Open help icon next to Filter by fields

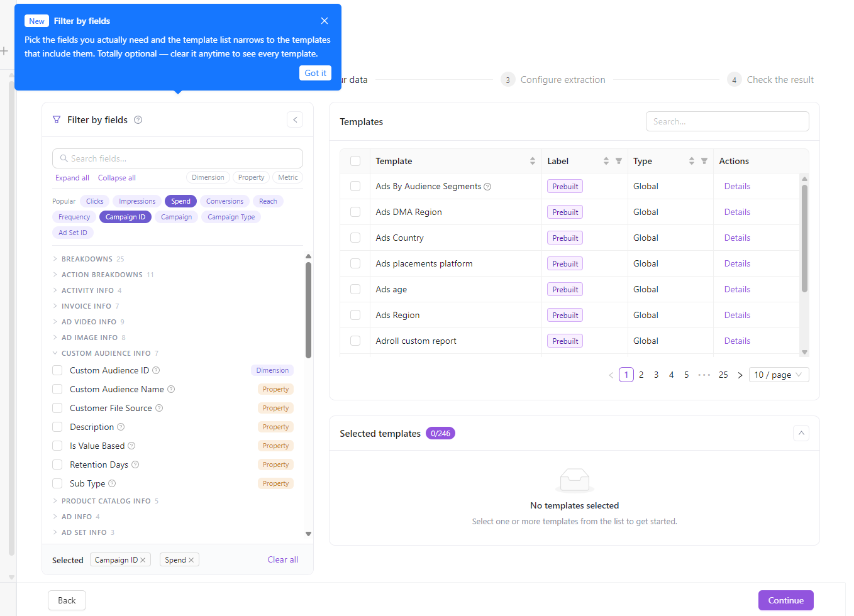click(x=138, y=120)
